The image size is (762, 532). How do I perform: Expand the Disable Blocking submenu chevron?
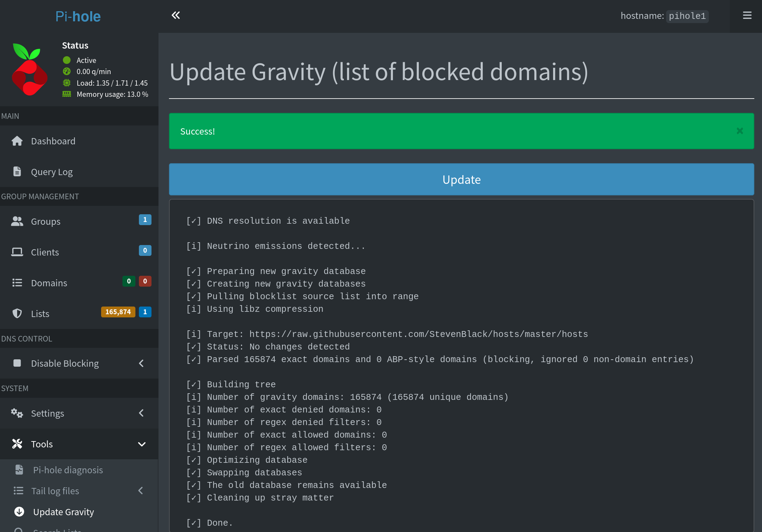coord(141,363)
